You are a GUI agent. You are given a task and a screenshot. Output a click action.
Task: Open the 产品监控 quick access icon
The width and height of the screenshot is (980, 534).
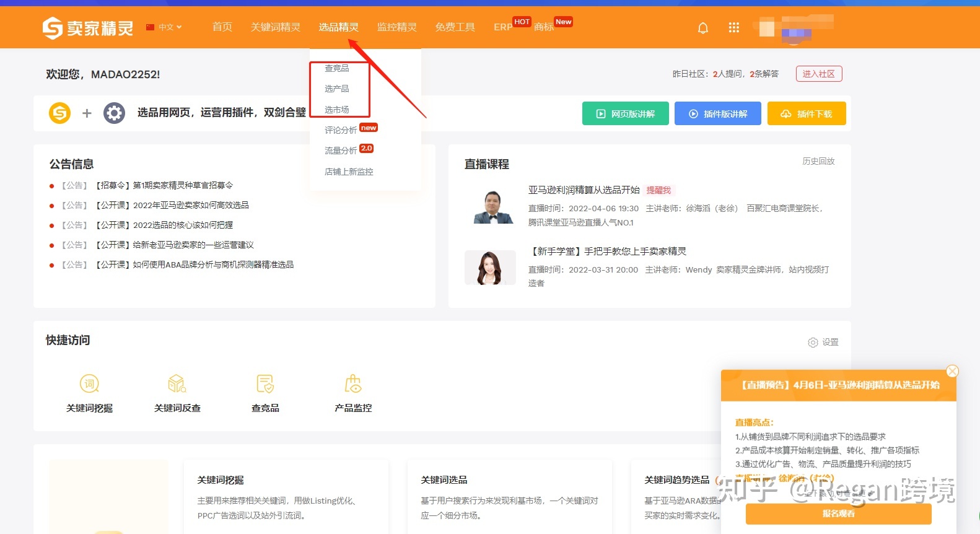point(353,384)
